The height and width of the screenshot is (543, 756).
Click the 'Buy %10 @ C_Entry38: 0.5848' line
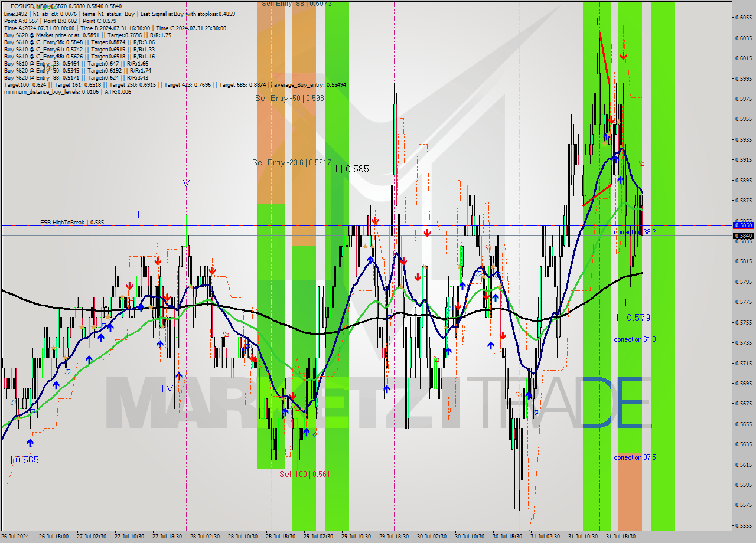click(x=79, y=42)
